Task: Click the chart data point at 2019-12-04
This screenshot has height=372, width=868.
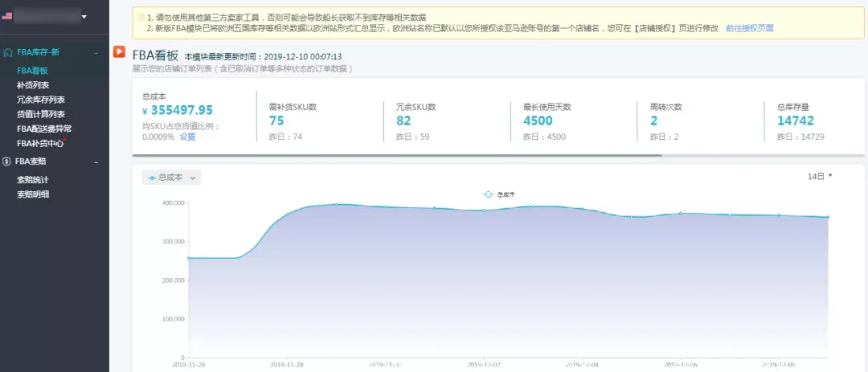Action: [x=582, y=209]
